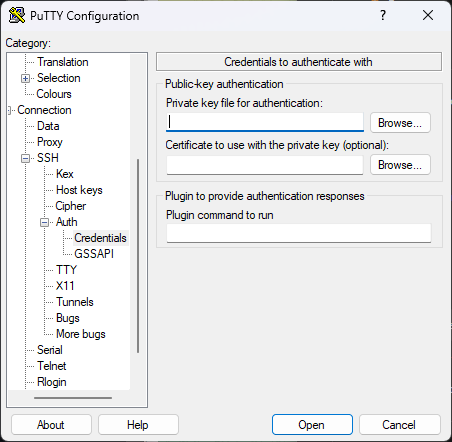Open the GSSAPI settings
The width and height of the screenshot is (452, 442).
pos(94,254)
